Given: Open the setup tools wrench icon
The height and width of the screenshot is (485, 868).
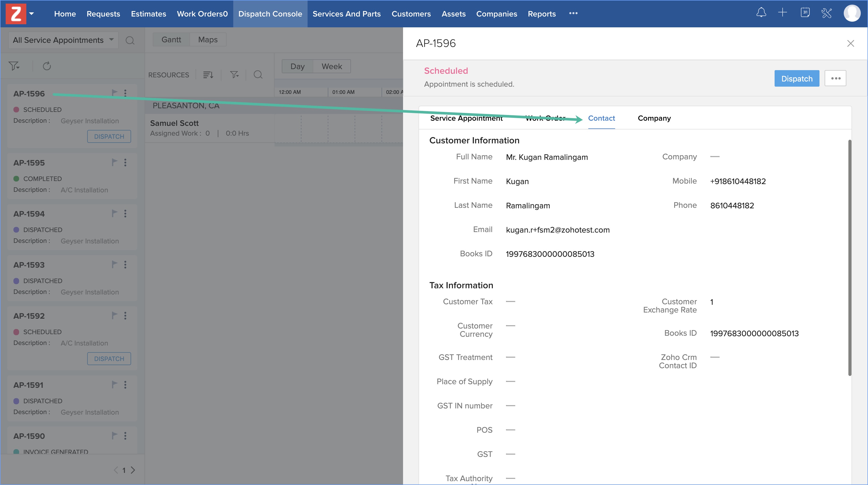Looking at the screenshot, I should (x=826, y=13).
